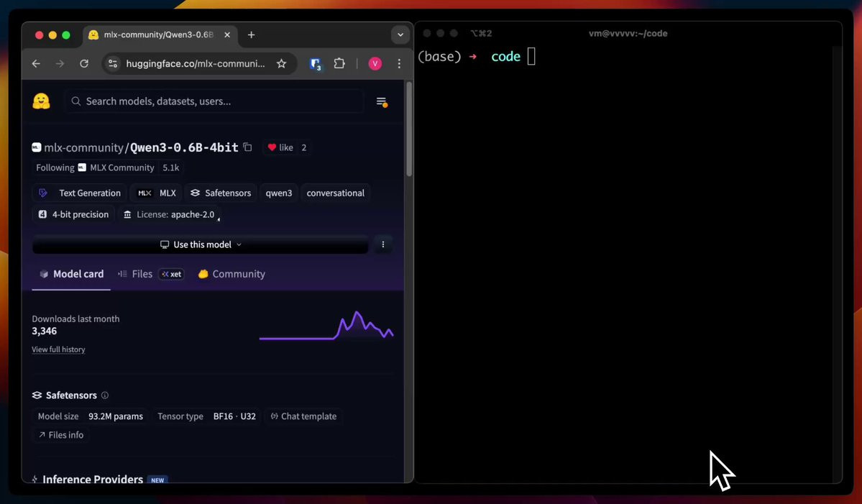Viewport: 862px width, 504px height.
Task: Open the Files info link
Action: click(x=61, y=435)
